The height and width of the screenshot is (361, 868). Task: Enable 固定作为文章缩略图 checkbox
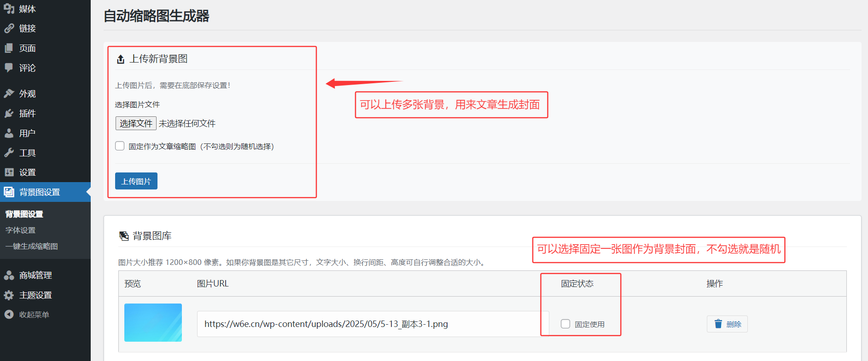120,146
